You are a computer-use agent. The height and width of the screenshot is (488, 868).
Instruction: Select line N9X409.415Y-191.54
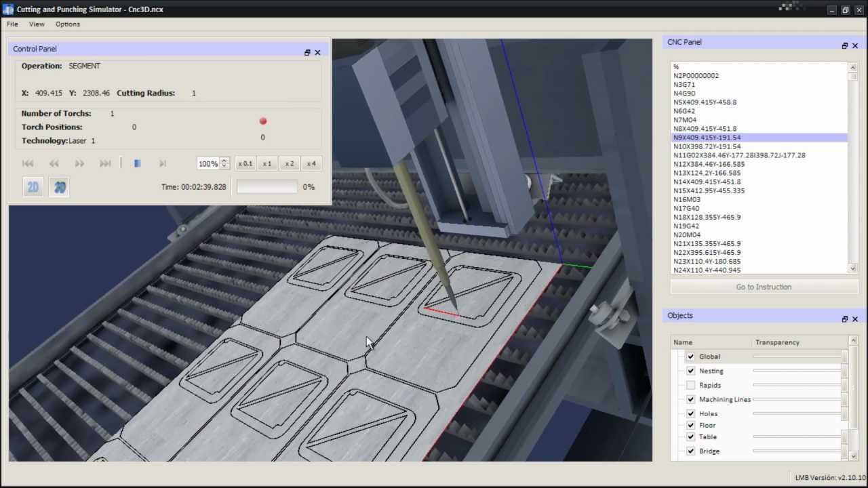(x=759, y=138)
